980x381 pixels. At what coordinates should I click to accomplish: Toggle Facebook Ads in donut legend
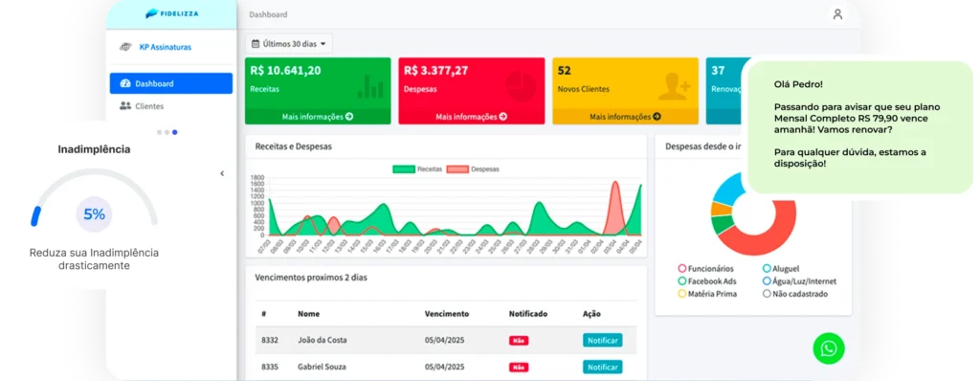tap(707, 280)
